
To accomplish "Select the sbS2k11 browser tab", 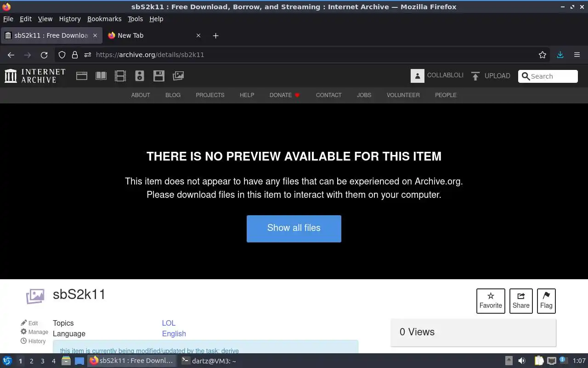I will [51, 35].
